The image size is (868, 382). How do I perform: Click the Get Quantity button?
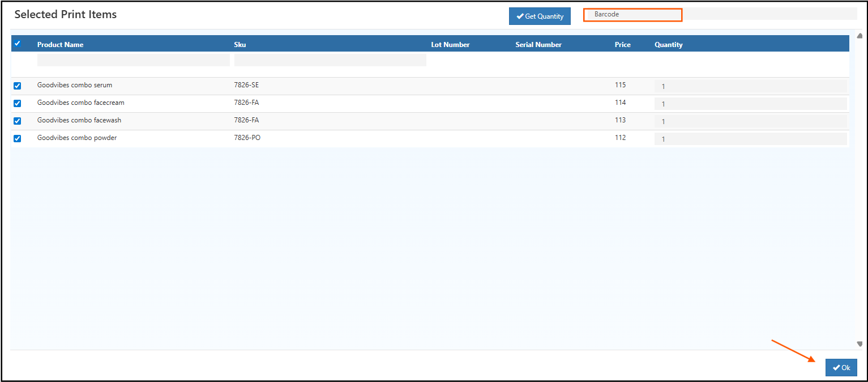540,16
